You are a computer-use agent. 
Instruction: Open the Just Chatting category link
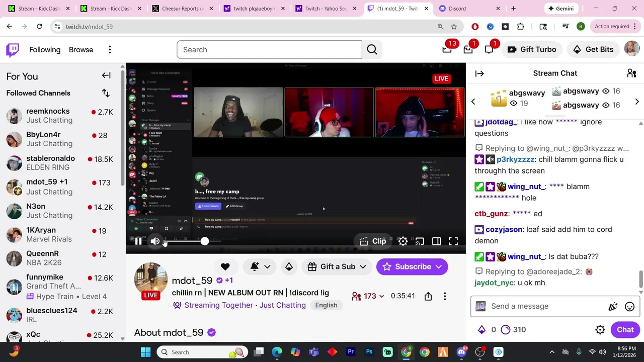(x=283, y=305)
